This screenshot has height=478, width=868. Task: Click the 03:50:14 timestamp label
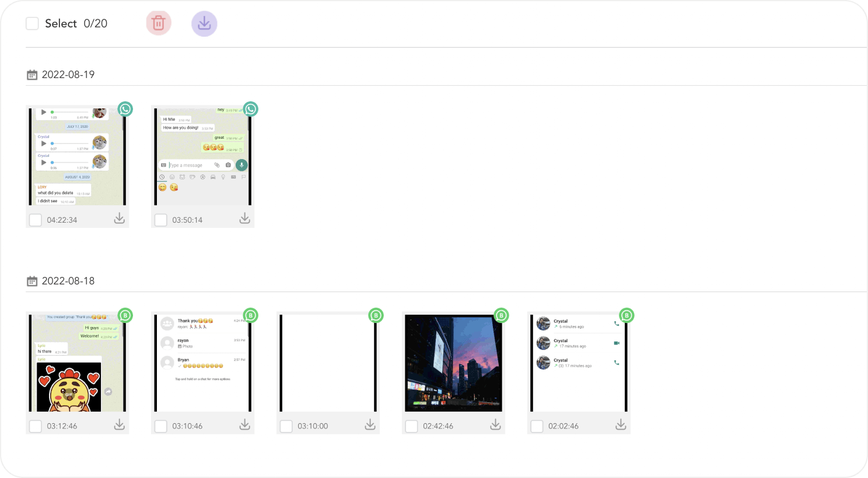pos(187,220)
